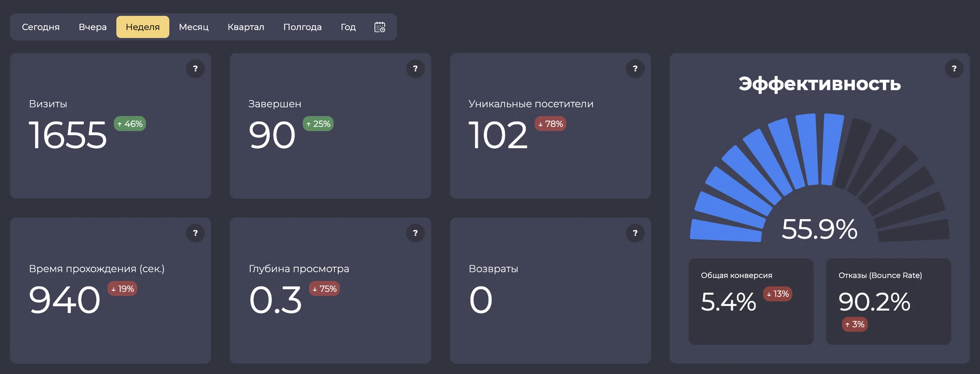Select the Сегодня period tab
This screenshot has height=374, width=980.
[41, 27]
